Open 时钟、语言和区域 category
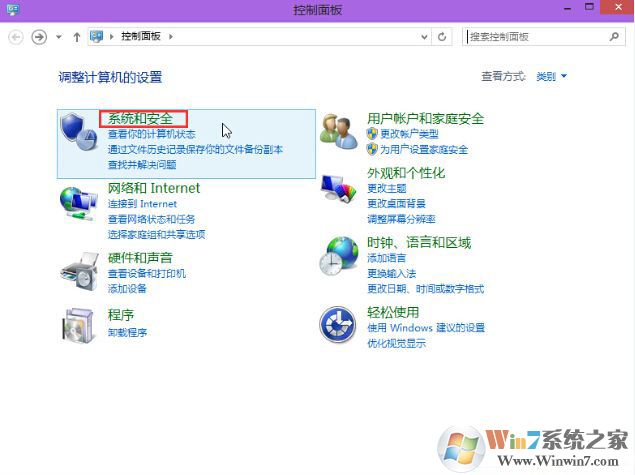This screenshot has height=475, width=635. tap(419, 243)
